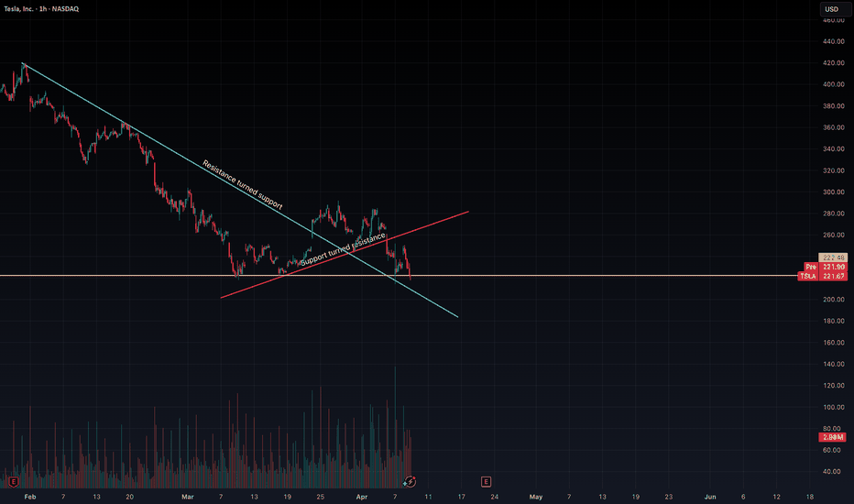Click the red volume value label
The image size is (854, 504).
tap(832, 437)
